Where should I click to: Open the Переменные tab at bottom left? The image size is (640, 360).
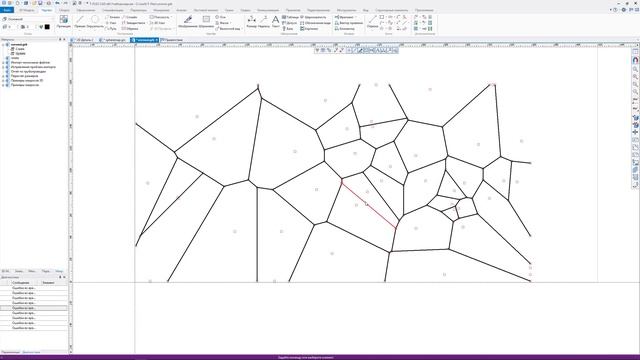pyautogui.click(x=10, y=352)
